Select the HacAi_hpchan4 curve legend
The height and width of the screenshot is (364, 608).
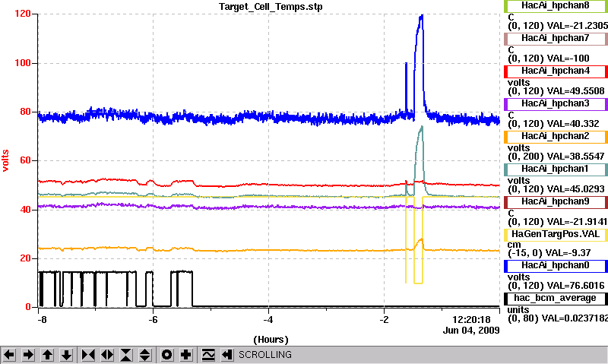click(556, 71)
